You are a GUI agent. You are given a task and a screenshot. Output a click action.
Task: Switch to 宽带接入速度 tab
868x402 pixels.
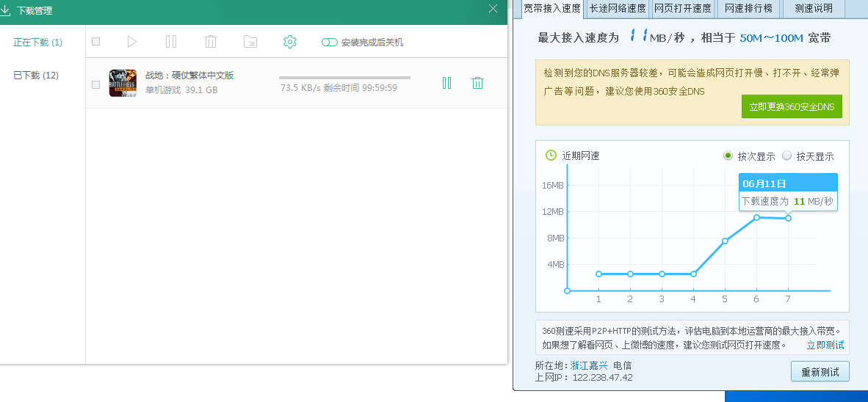pyautogui.click(x=552, y=8)
